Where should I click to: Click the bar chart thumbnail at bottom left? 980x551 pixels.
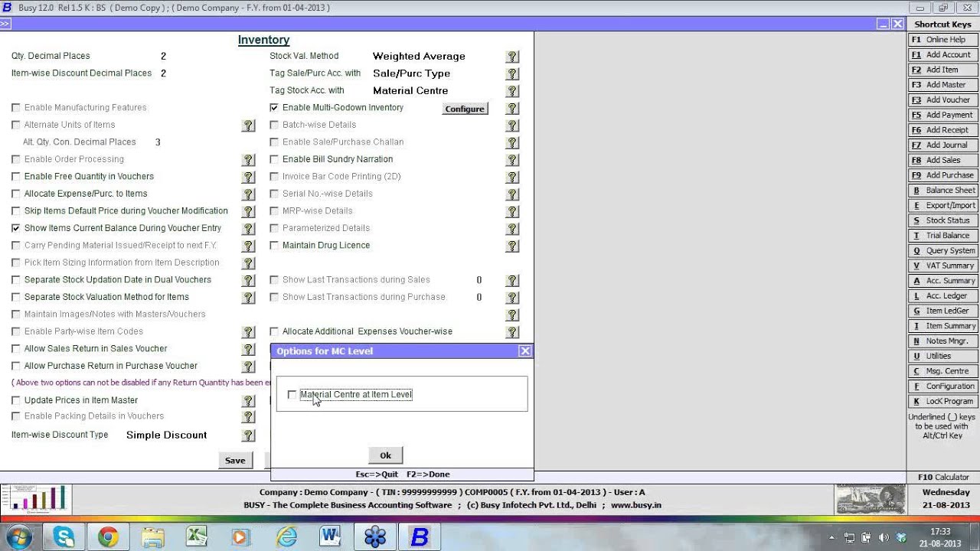click(x=36, y=500)
